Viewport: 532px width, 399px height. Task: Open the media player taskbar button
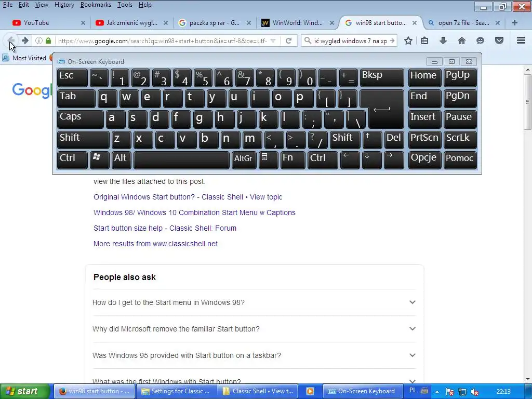point(310,391)
